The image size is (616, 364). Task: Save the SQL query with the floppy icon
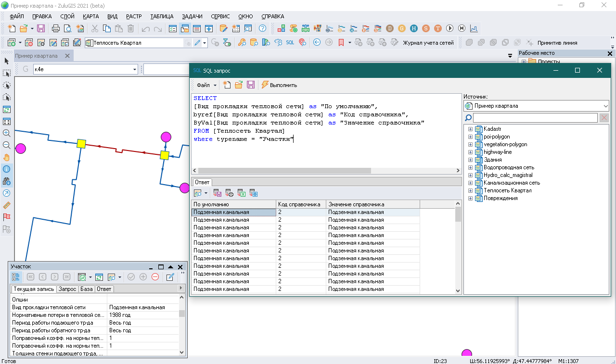tap(250, 85)
